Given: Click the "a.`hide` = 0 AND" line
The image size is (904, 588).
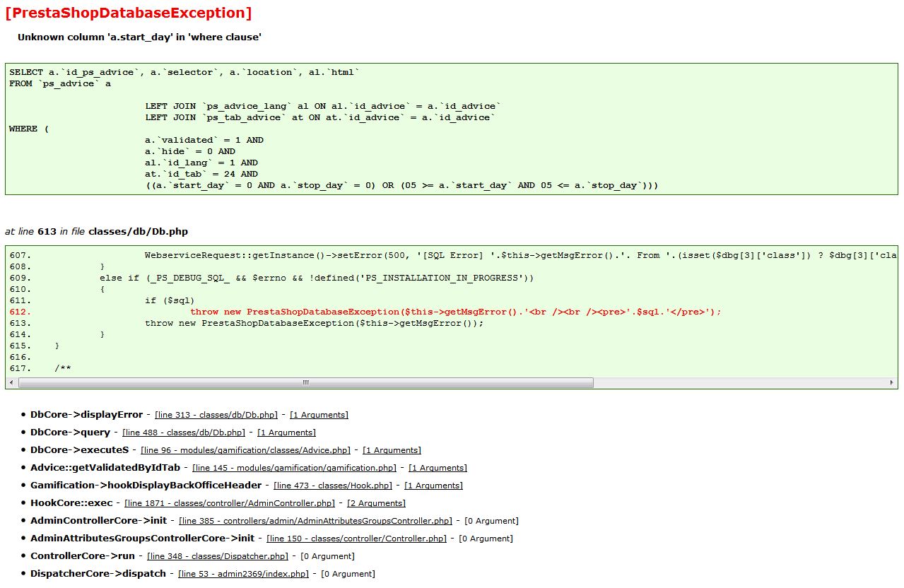Looking at the screenshot, I should coord(190,151).
